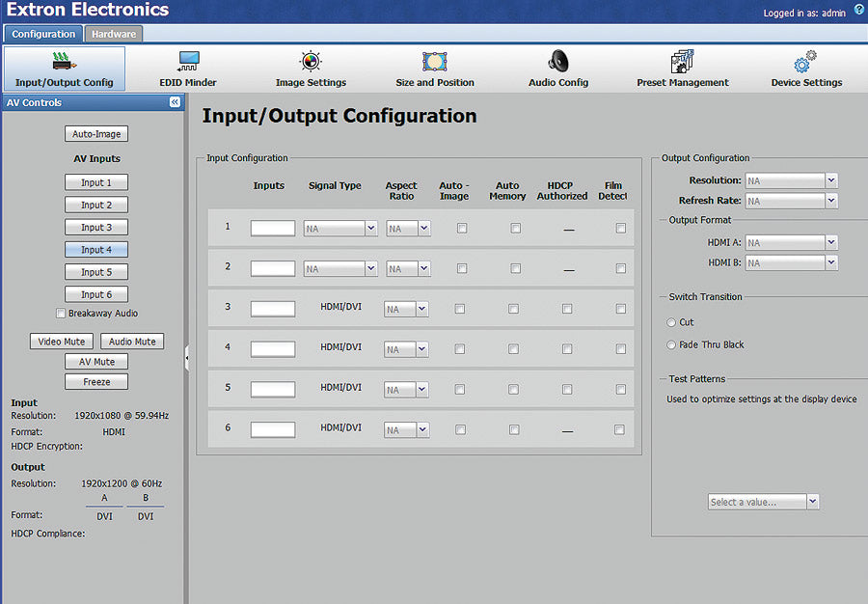
Task: Click the AV Mute button
Action: point(96,362)
